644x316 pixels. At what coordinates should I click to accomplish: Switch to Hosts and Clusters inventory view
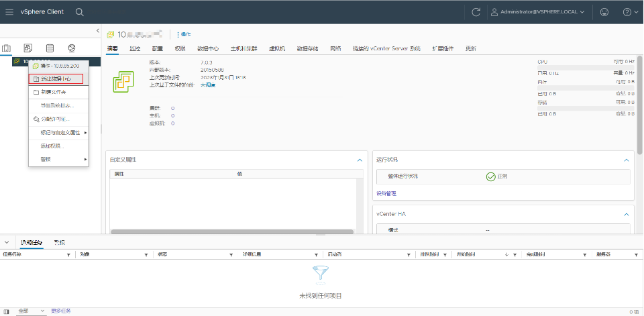coord(7,48)
